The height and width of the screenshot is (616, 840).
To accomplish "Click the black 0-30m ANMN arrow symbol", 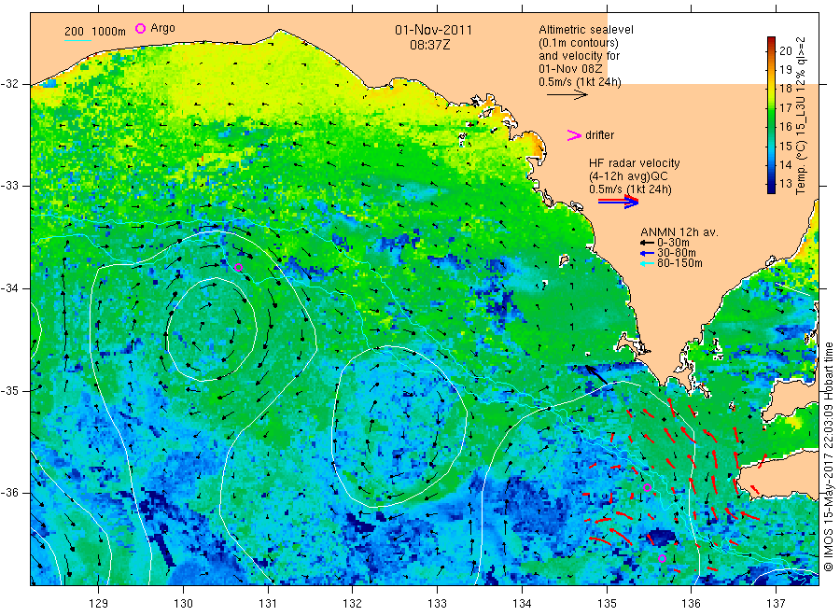I will [647, 243].
